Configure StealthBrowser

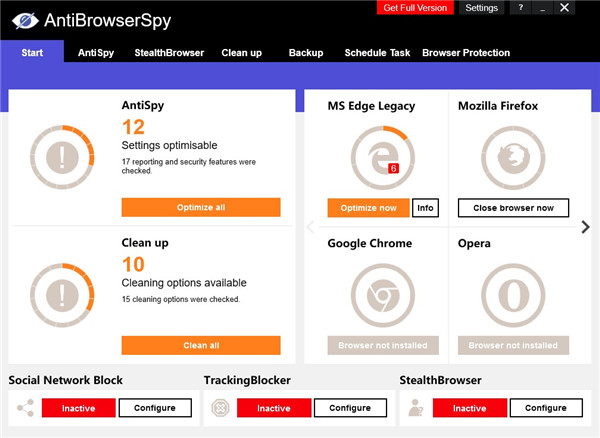[546, 408]
